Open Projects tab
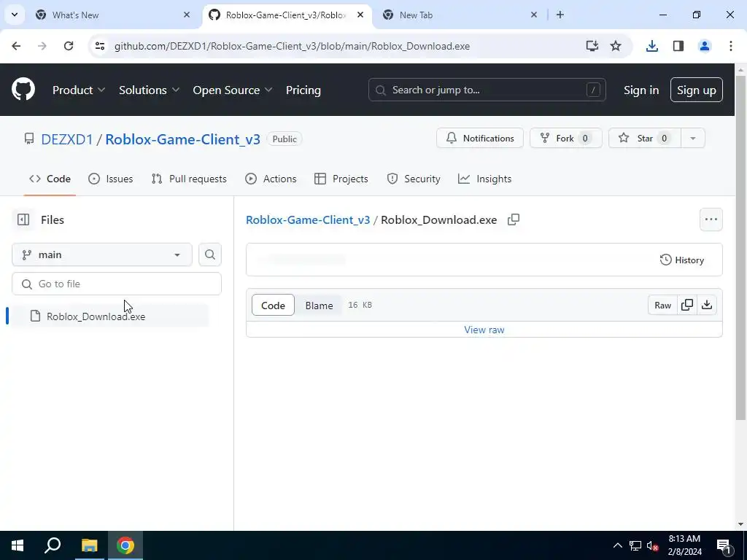This screenshot has height=560, width=747. tap(341, 179)
